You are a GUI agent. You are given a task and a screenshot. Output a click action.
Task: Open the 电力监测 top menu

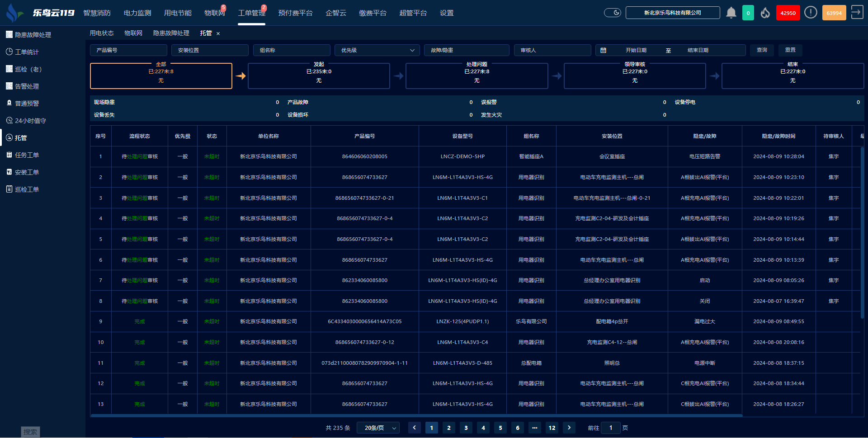137,13
